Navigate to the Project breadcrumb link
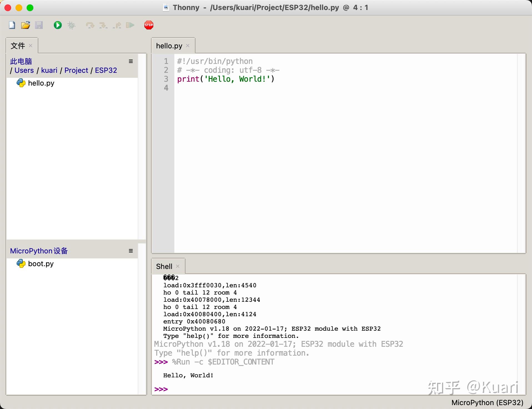 point(76,70)
